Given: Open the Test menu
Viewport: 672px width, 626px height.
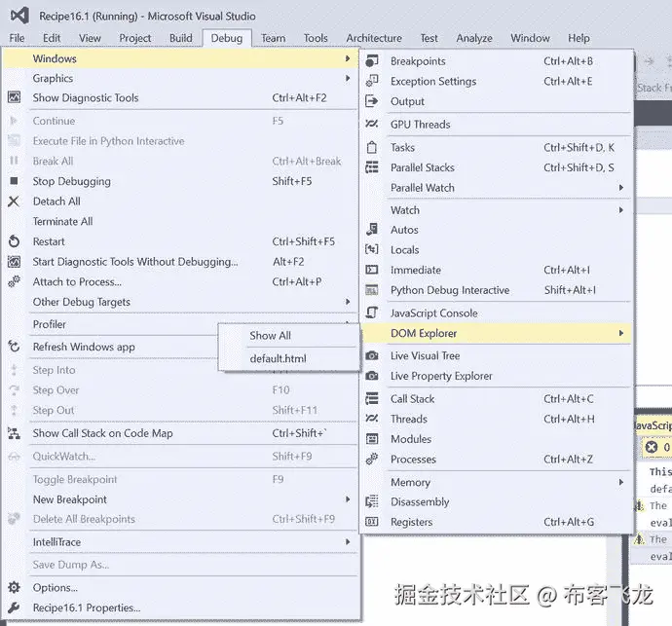Looking at the screenshot, I should pyautogui.click(x=429, y=38).
